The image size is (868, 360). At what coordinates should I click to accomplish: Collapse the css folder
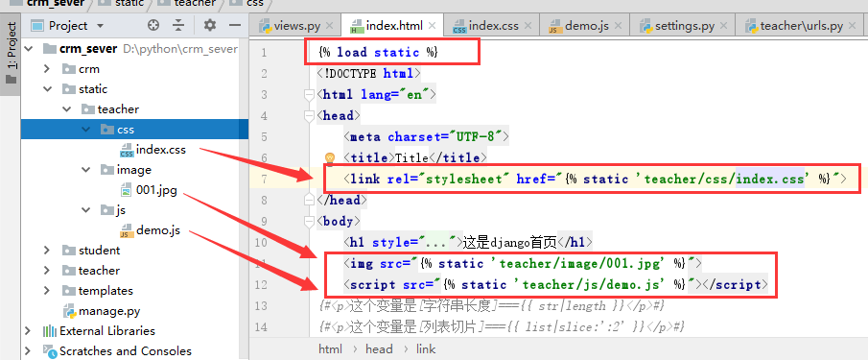point(86,129)
